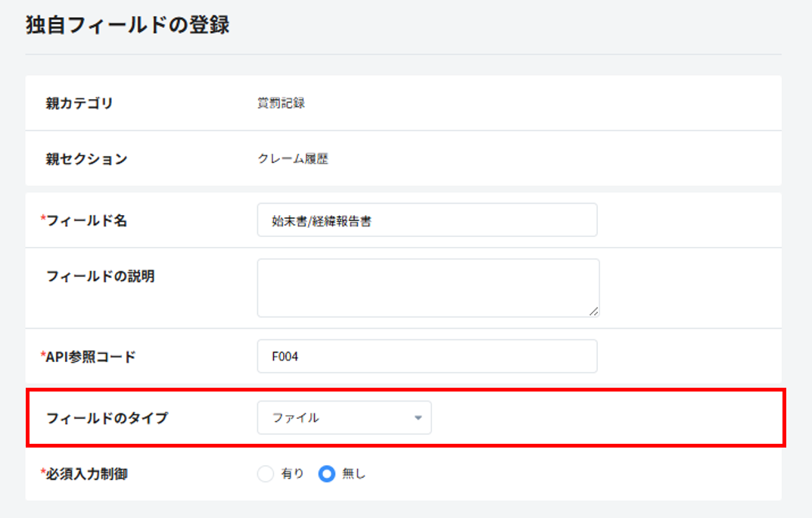Click inside the フィールドの説明 text area
The image size is (812, 518).
point(428,287)
